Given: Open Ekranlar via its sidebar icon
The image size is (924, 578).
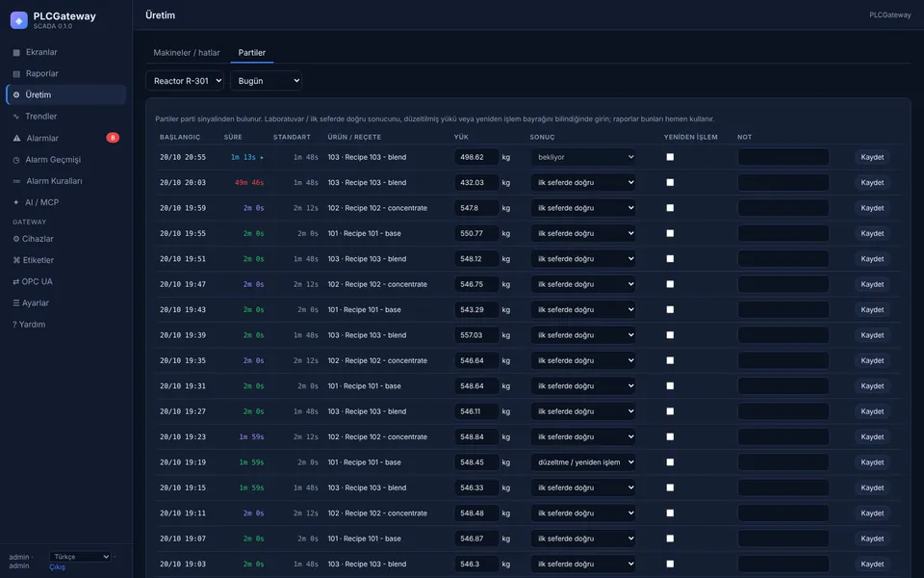Looking at the screenshot, I should point(16,52).
